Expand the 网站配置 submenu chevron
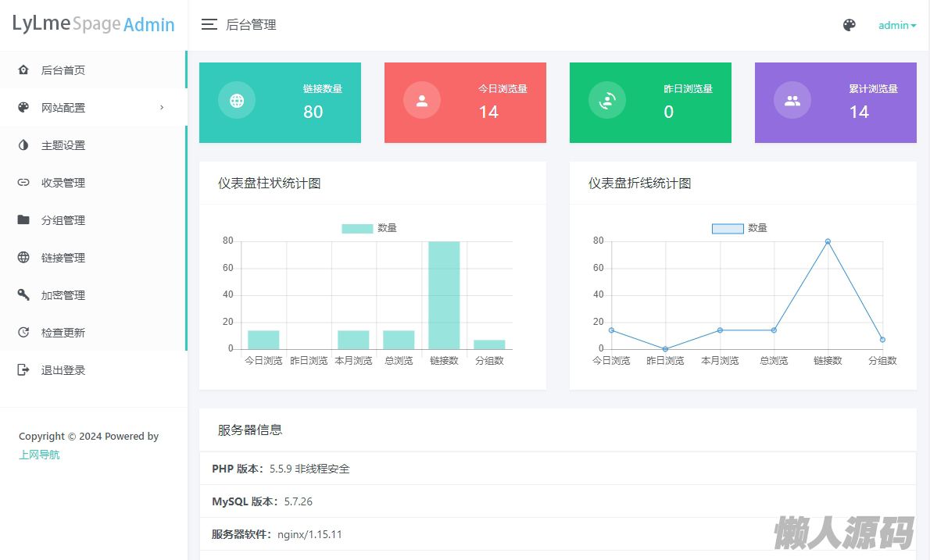 162,108
